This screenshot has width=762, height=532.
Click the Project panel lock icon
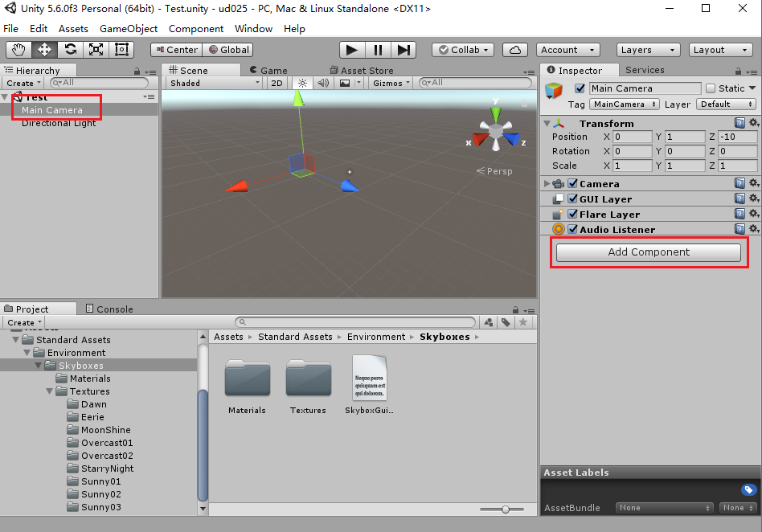(x=515, y=310)
